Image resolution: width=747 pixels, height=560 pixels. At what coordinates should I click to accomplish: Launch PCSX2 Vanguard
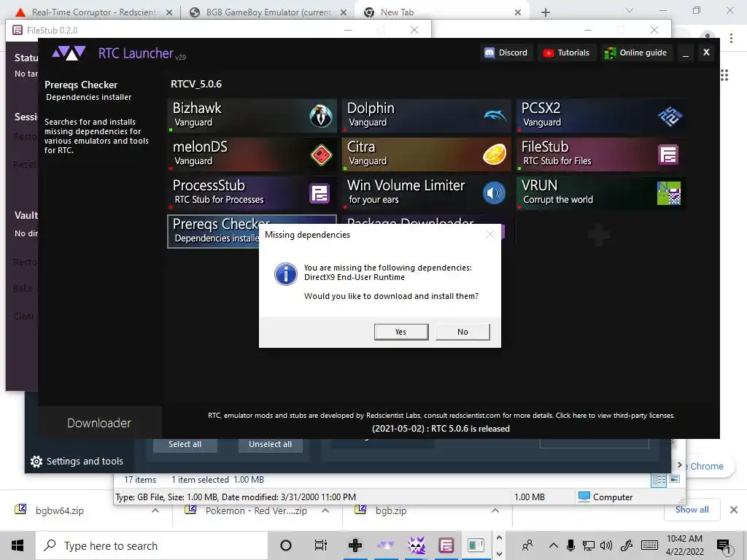click(601, 115)
